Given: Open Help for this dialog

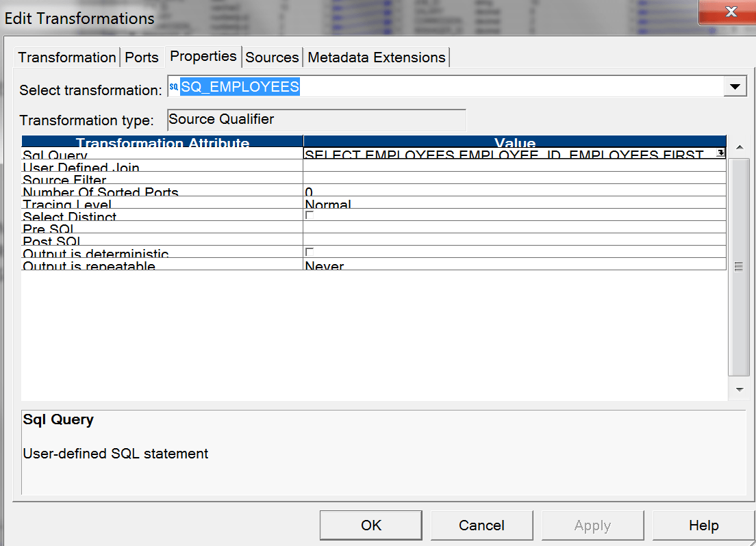Looking at the screenshot, I should (703, 525).
